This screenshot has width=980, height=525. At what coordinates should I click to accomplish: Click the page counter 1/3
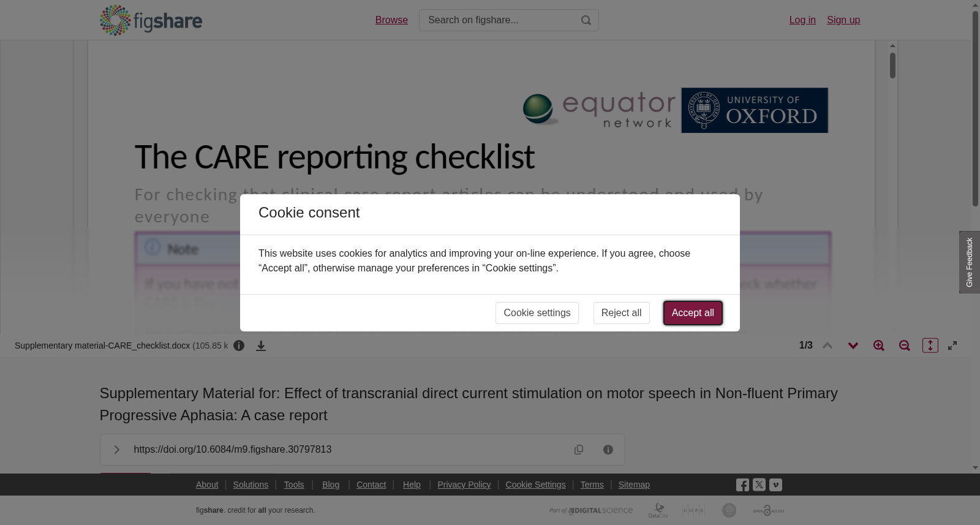pyautogui.click(x=806, y=346)
